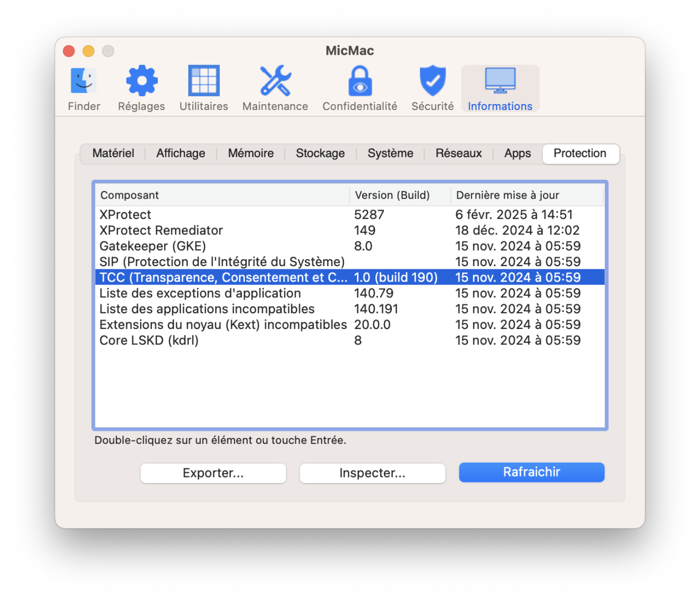Open the Utilitaires grid icon
The image size is (700, 601).
203,82
